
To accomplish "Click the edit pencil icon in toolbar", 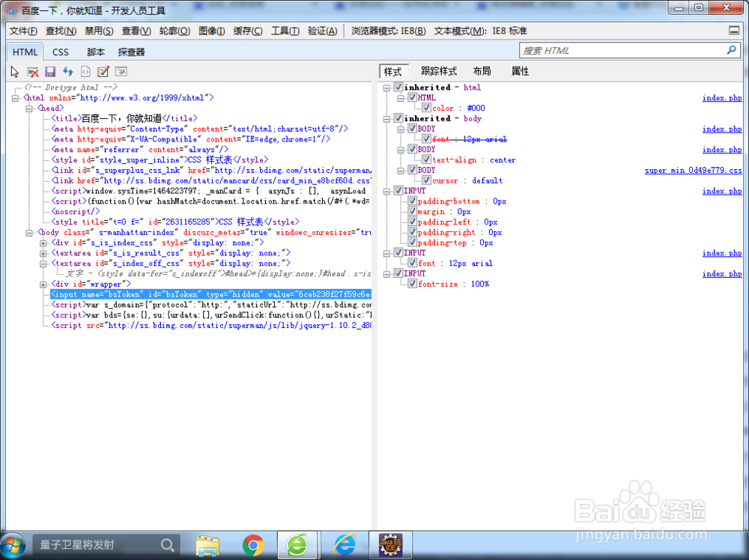I will tap(103, 72).
